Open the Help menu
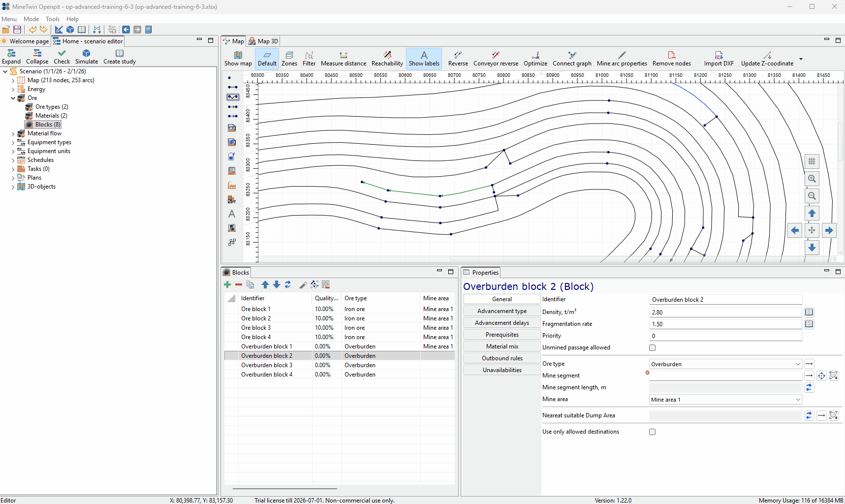The height and width of the screenshot is (504, 845). [x=72, y=19]
